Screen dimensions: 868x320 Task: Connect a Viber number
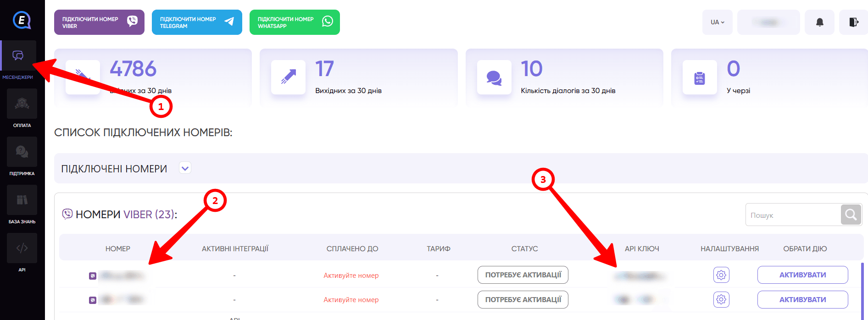(99, 22)
